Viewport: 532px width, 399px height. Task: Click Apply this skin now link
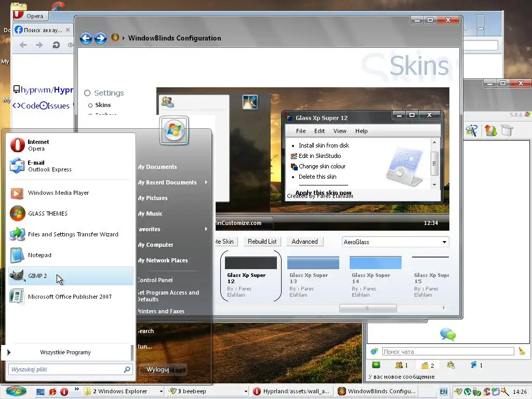323,192
